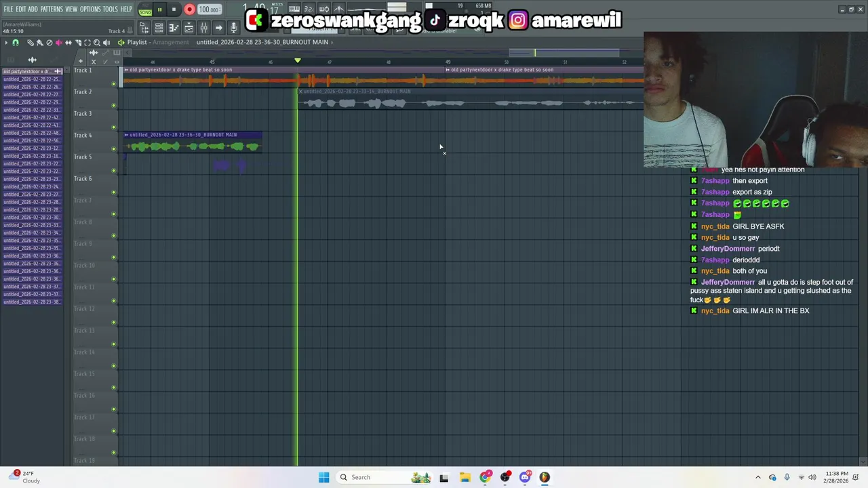This screenshot has height=488, width=868.
Task: Open the EDIT menu
Action: [x=21, y=9]
